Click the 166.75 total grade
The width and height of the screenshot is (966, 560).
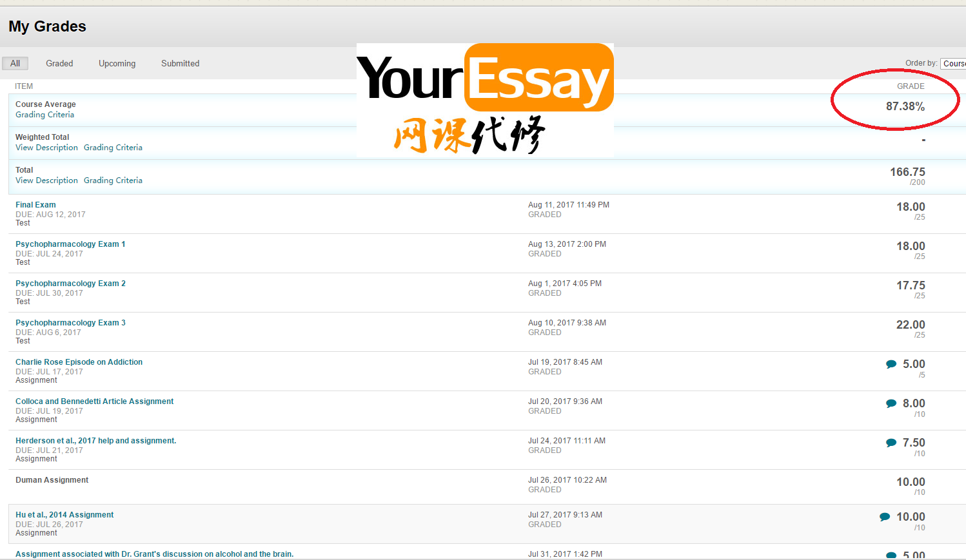pos(907,172)
